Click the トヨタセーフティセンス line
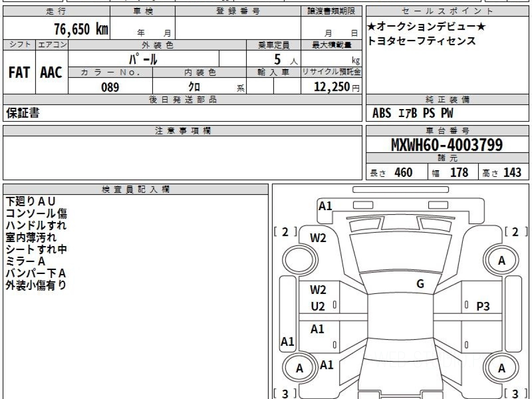The image size is (532, 399). [x=421, y=41]
